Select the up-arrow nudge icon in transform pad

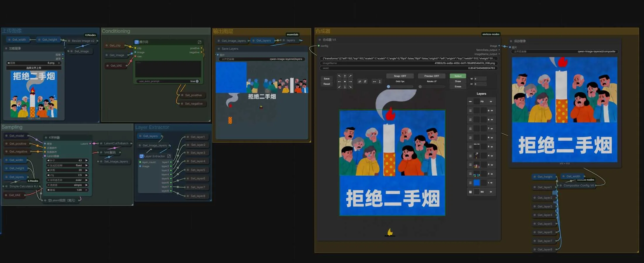point(345,76)
